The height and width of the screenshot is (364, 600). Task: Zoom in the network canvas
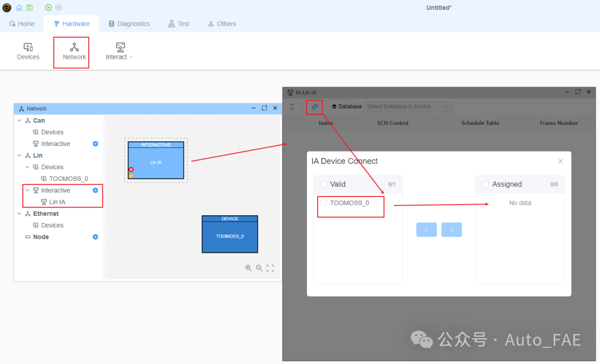coord(248,268)
